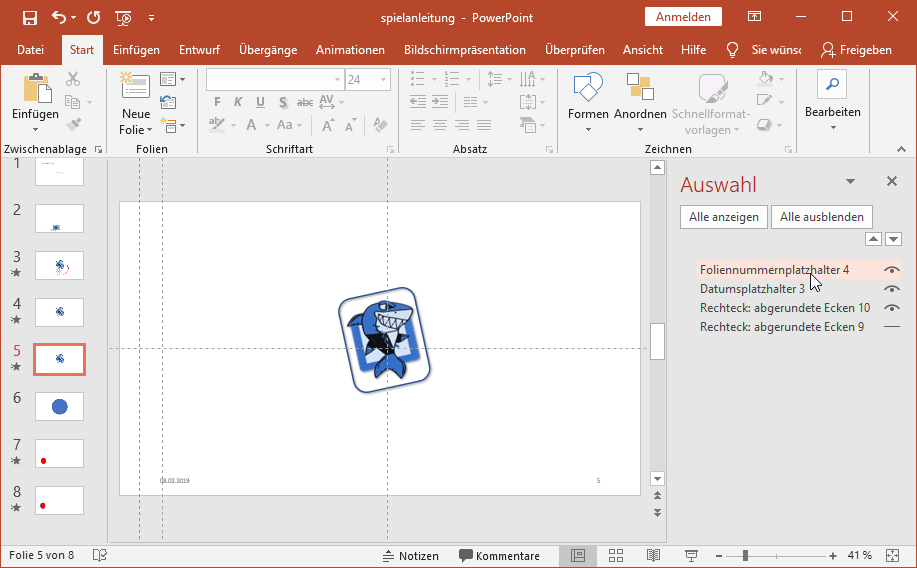Switch to the Bildschirmpräsentation tab
The width and height of the screenshot is (917, 568).
click(x=465, y=50)
